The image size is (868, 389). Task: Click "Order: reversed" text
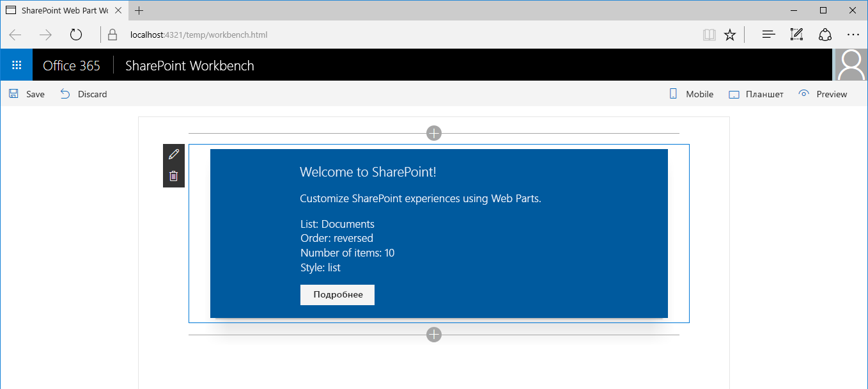pyautogui.click(x=337, y=238)
